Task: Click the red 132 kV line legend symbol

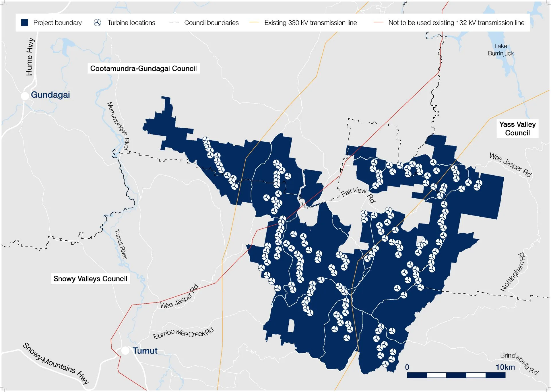Action: [x=378, y=22]
